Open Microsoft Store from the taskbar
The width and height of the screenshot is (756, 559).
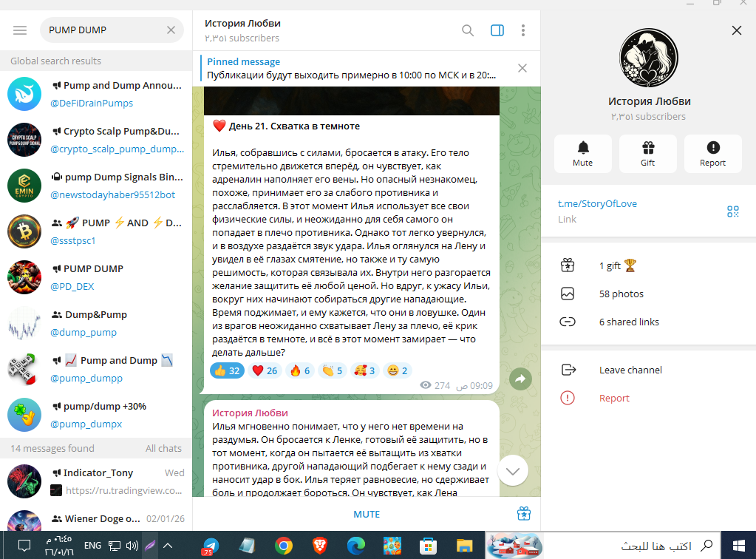pyautogui.click(x=428, y=546)
